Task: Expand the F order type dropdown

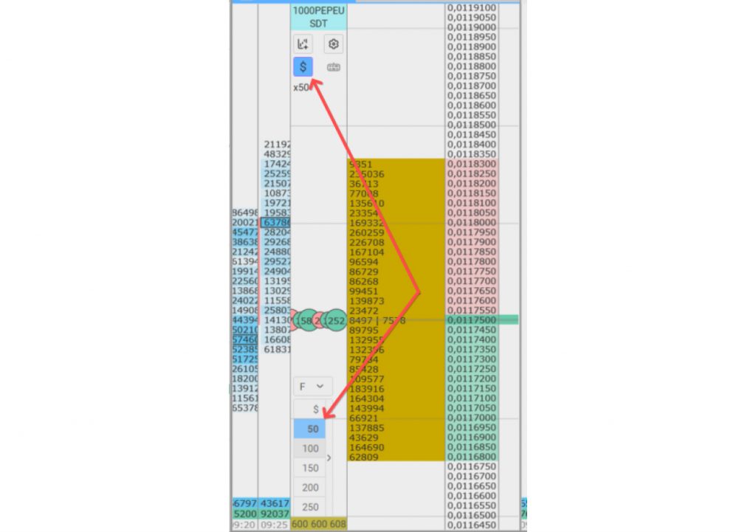Action: pyautogui.click(x=312, y=386)
